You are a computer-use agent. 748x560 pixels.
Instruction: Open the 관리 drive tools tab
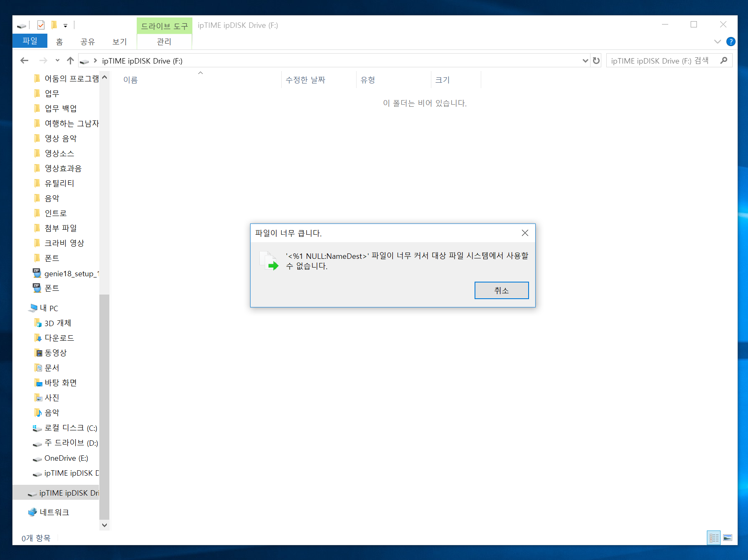pos(164,42)
